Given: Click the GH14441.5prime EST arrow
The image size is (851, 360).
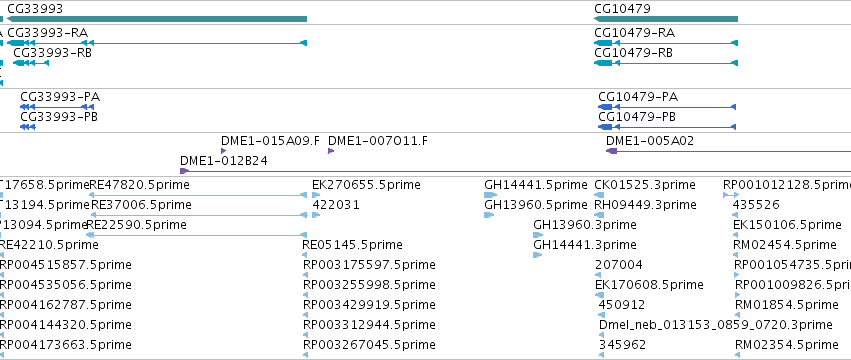Looking at the screenshot, I should click(x=491, y=195).
